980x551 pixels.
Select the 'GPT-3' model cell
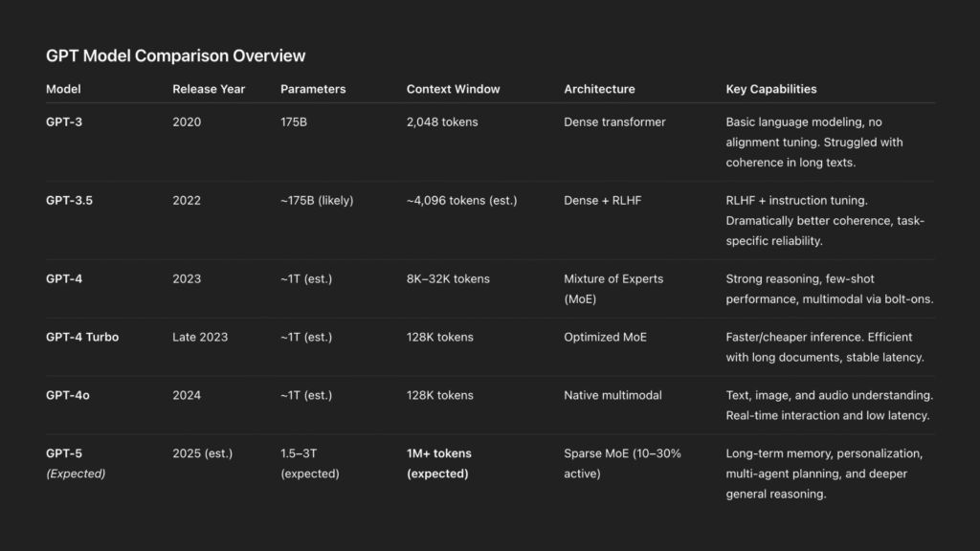click(64, 121)
